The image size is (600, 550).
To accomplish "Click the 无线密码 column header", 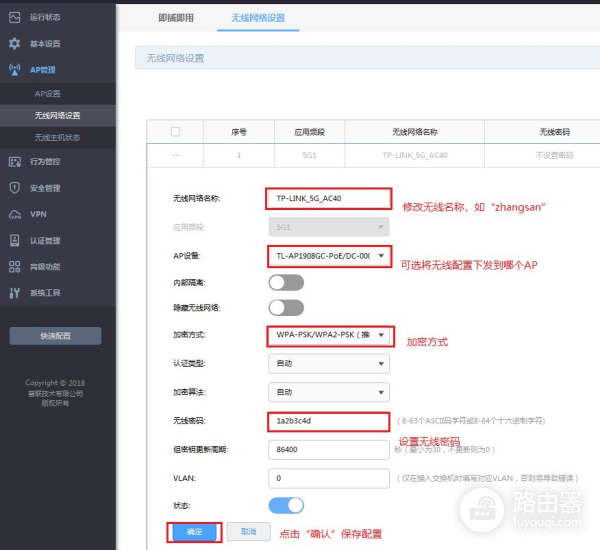I will (x=554, y=132).
